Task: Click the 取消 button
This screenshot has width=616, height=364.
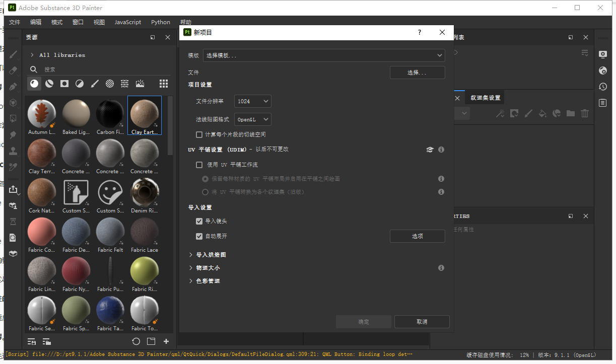Action: click(422, 322)
